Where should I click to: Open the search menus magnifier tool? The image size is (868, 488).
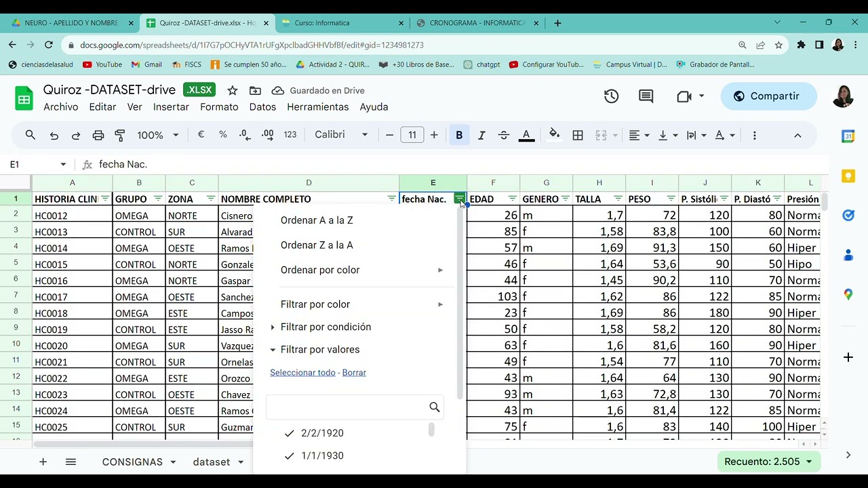coord(31,135)
